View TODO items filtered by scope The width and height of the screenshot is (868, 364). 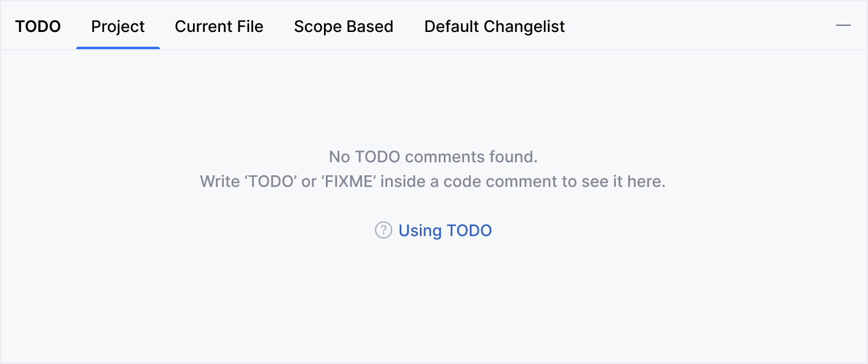[344, 27]
